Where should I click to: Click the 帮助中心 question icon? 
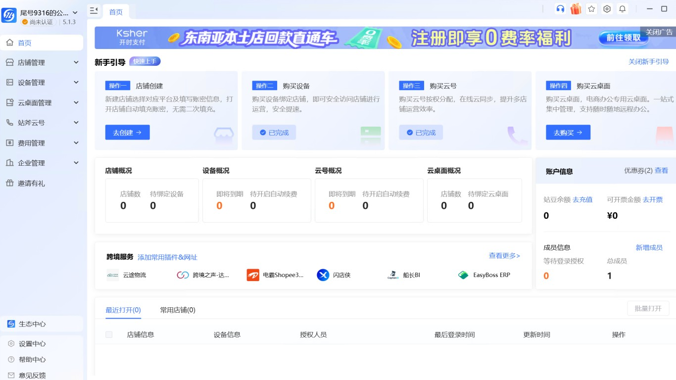tap(11, 359)
